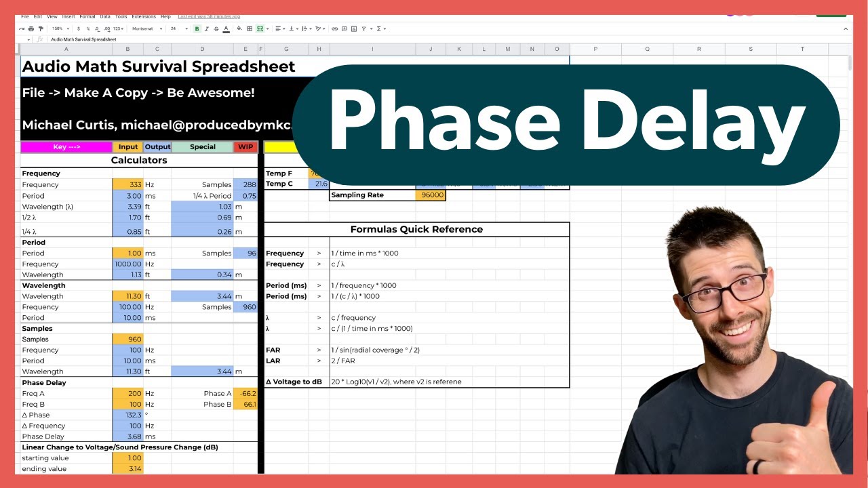Image resolution: width=868 pixels, height=488 pixels.
Task: Open the Format menu
Action: 87,16
